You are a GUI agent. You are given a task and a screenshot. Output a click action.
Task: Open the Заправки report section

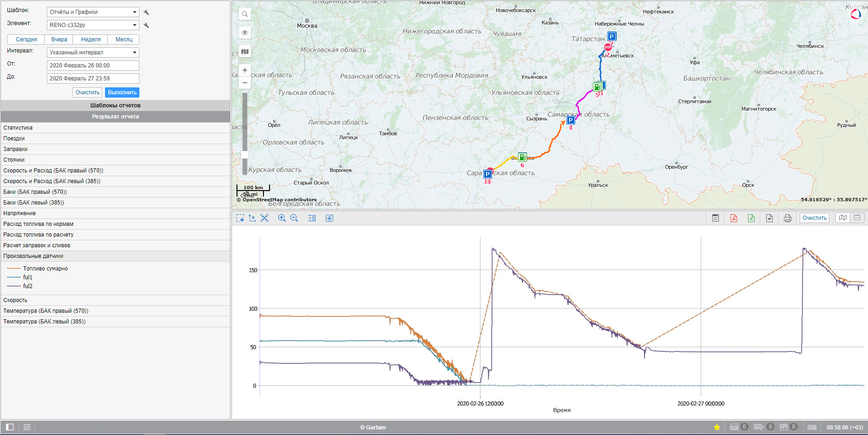click(15, 149)
